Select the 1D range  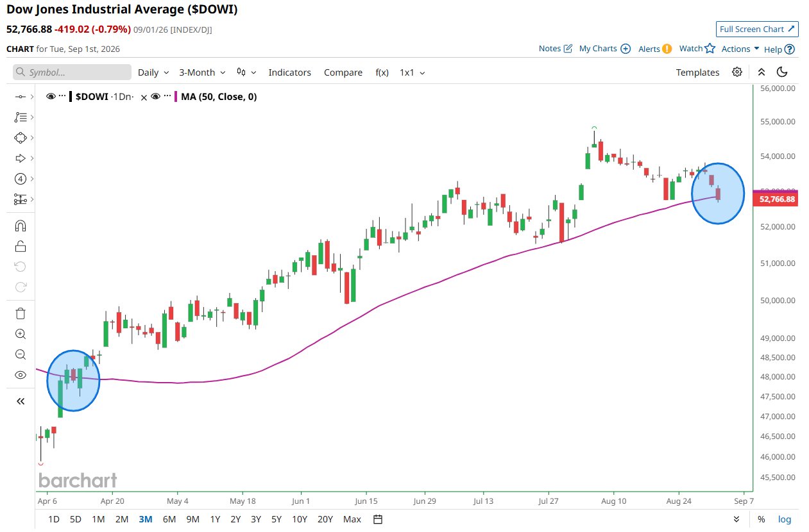point(55,519)
